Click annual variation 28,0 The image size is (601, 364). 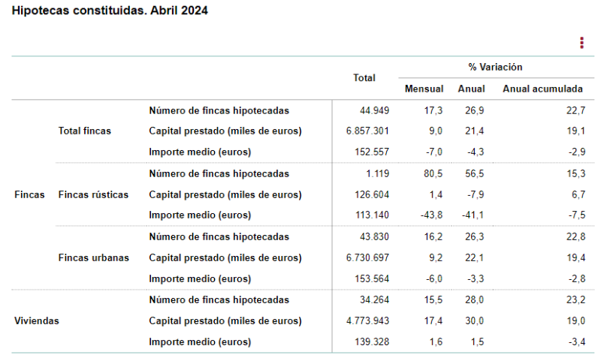[x=475, y=299]
